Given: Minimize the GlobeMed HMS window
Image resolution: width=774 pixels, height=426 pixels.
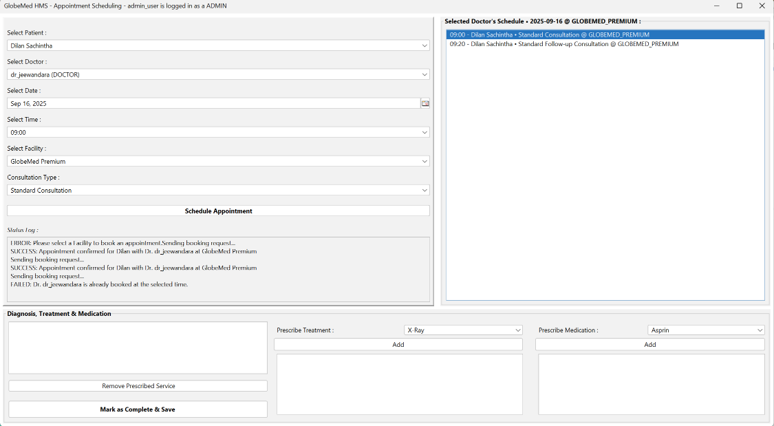Looking at the screenshot, I should click(717, 6).
